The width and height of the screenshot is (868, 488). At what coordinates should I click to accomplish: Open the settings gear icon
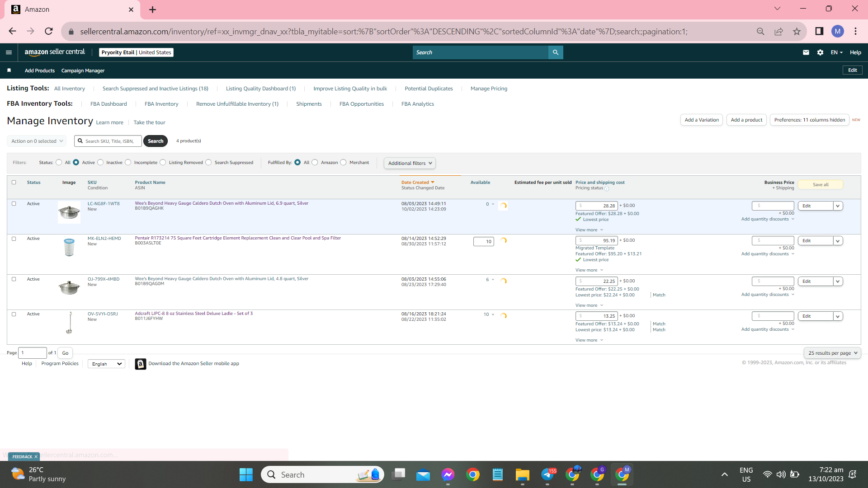point(821,52)
